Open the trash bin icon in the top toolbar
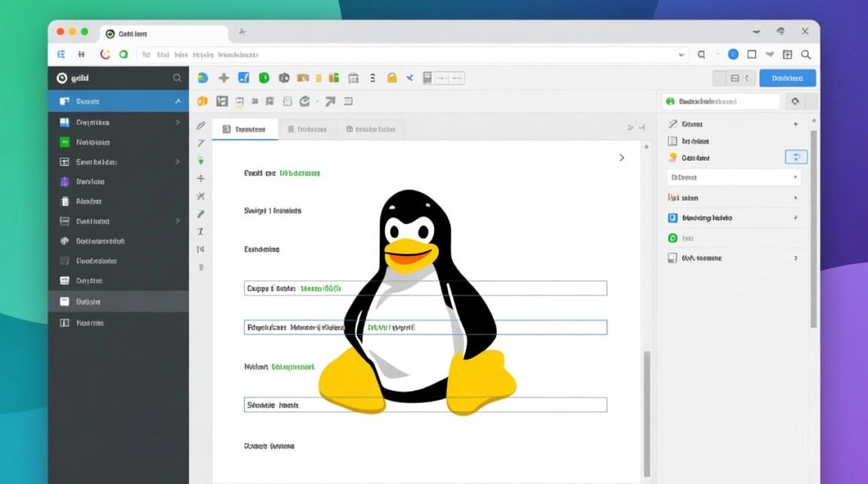 coord(353,77)
